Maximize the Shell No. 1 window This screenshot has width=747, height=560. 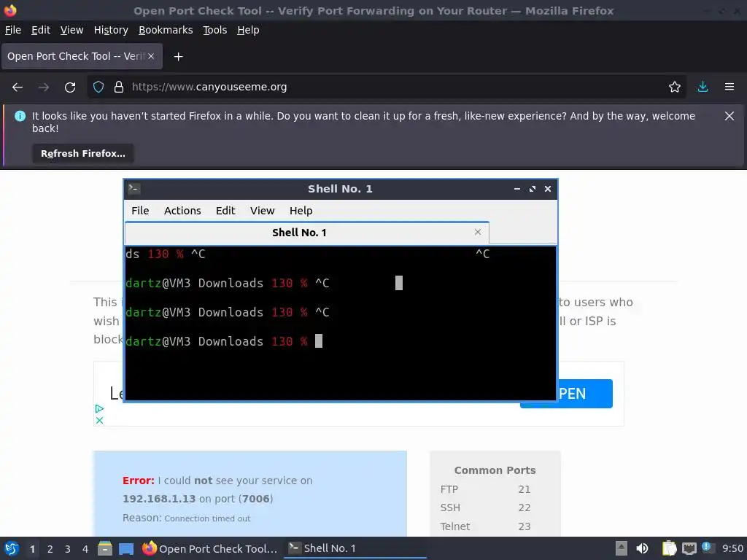point(532,189)
